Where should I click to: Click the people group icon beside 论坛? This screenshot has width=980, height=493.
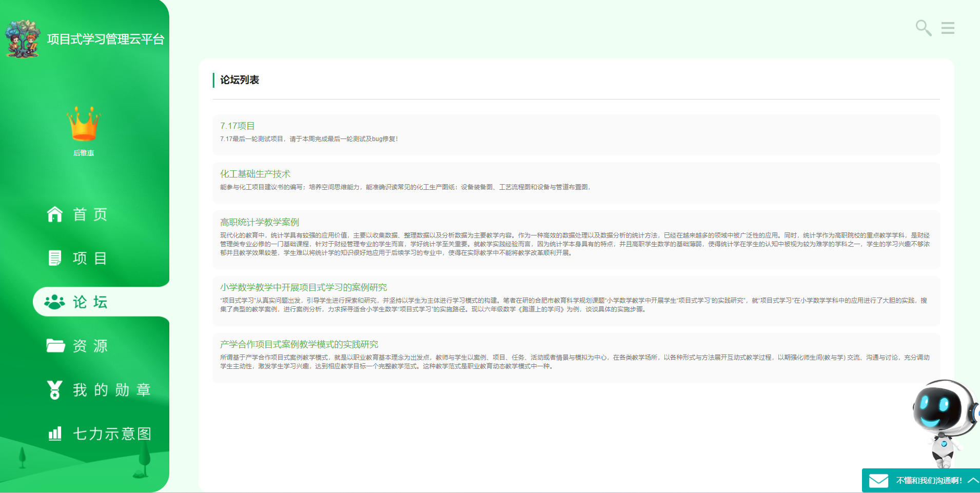54,302
